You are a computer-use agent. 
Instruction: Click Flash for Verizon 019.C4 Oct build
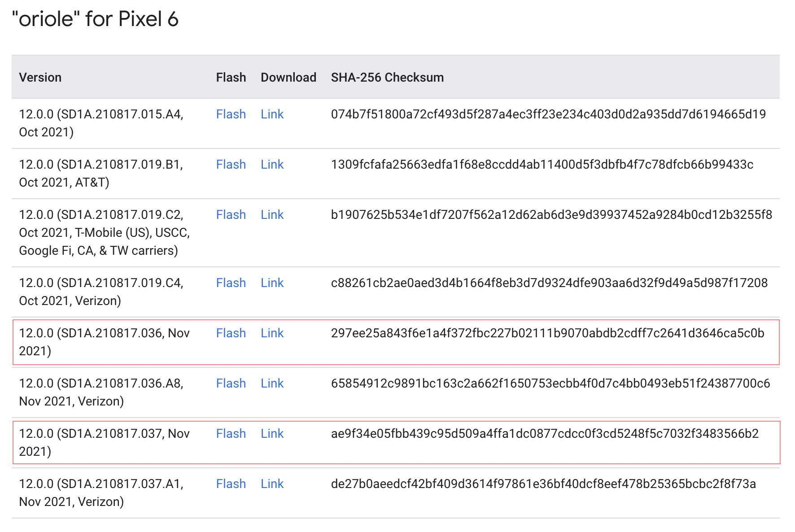pyautogui.click(x=231, y=283)
